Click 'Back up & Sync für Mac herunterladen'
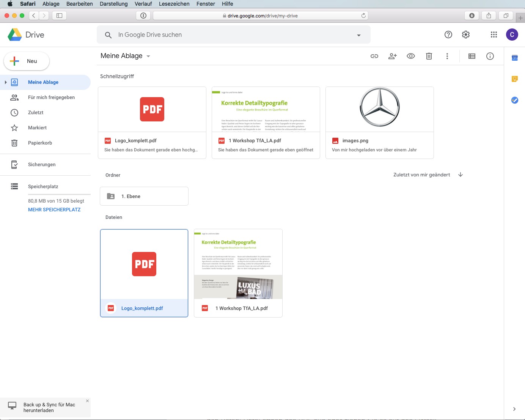 click(x=49, y=407)
